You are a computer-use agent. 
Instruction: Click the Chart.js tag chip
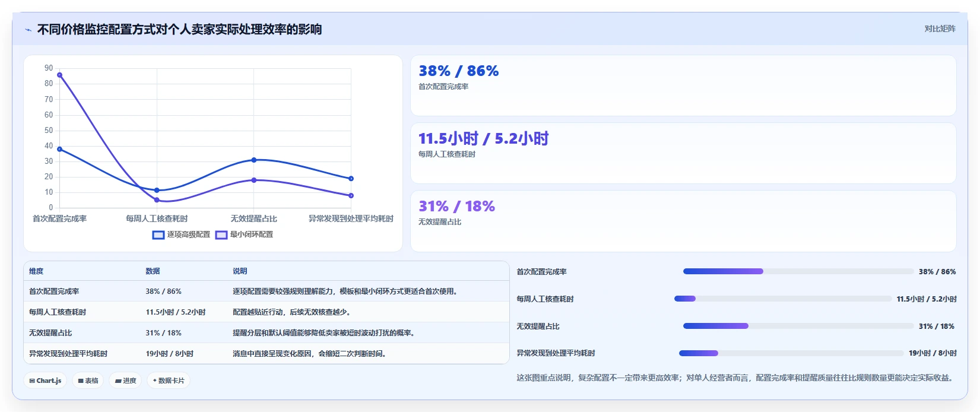(45, 381)
